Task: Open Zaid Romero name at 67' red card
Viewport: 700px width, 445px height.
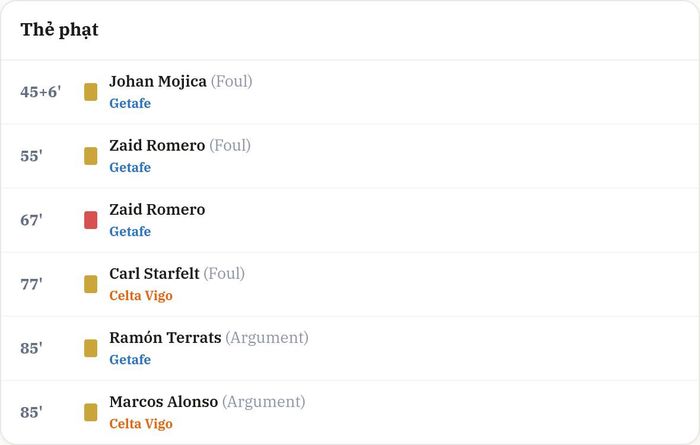Action: click(157, 210)
